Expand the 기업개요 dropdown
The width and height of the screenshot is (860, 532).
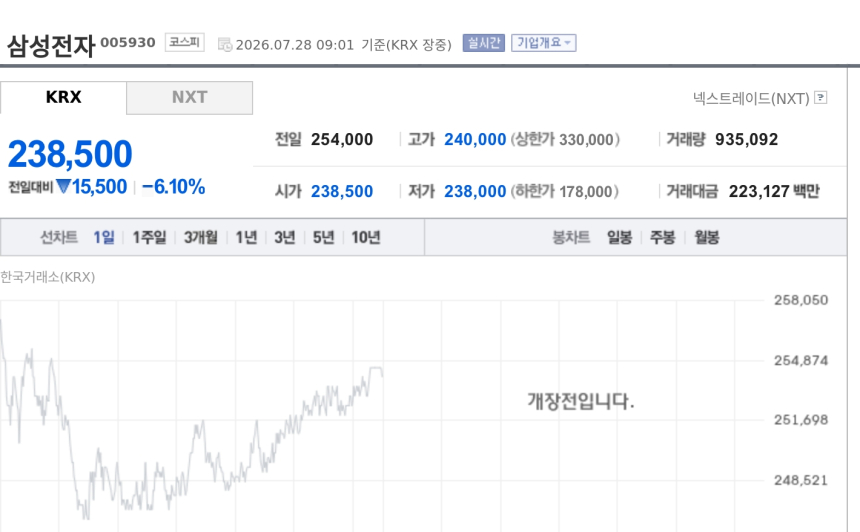pyautogui.click(x=544, y=43)
